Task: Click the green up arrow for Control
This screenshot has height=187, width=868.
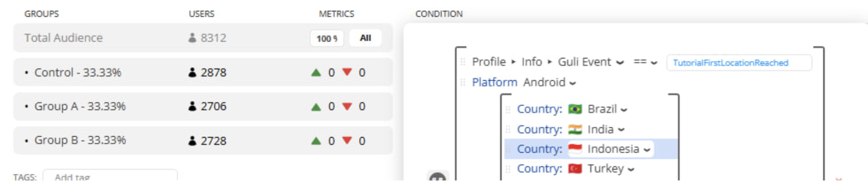Action: coord(316,72)
